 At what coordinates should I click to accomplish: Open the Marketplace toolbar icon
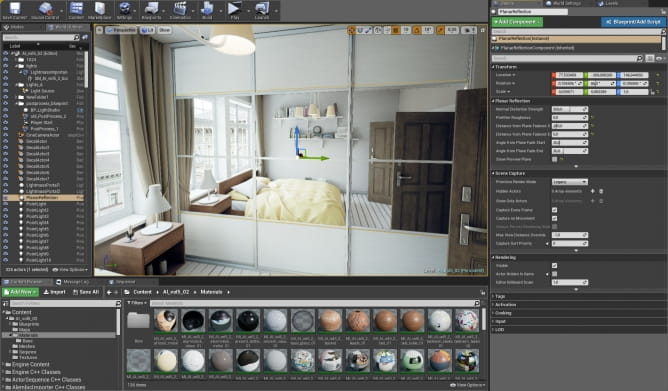click(100, 9)
